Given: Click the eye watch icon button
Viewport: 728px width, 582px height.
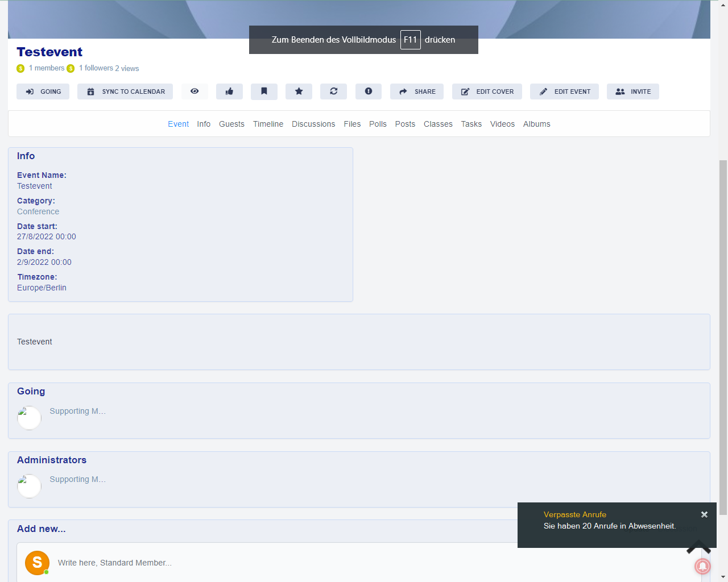Looking at the screenshot, I should [195, 92].
